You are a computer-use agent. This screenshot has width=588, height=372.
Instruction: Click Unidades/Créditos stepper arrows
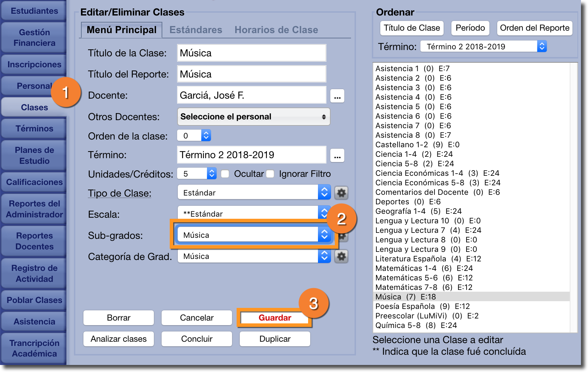211,174
